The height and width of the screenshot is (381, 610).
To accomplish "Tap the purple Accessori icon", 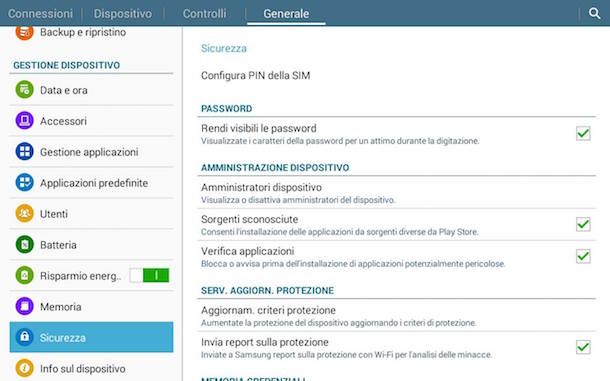I will [x=25, y=121].
